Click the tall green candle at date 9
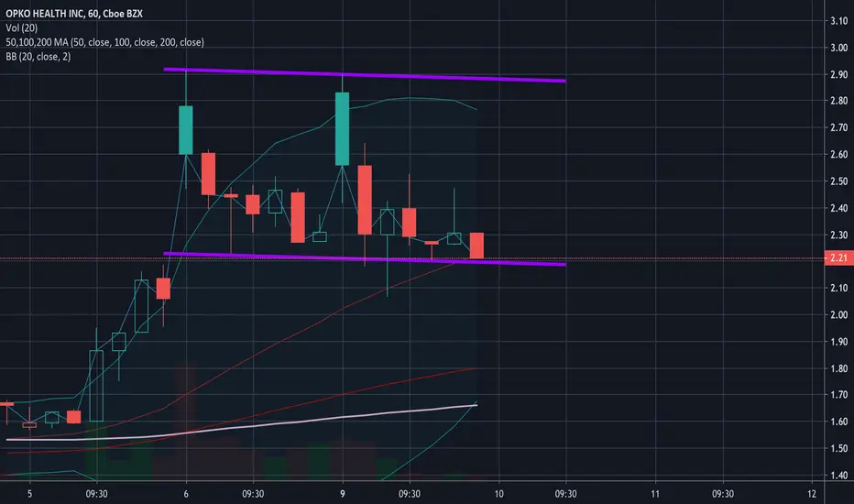 (342, 128)
